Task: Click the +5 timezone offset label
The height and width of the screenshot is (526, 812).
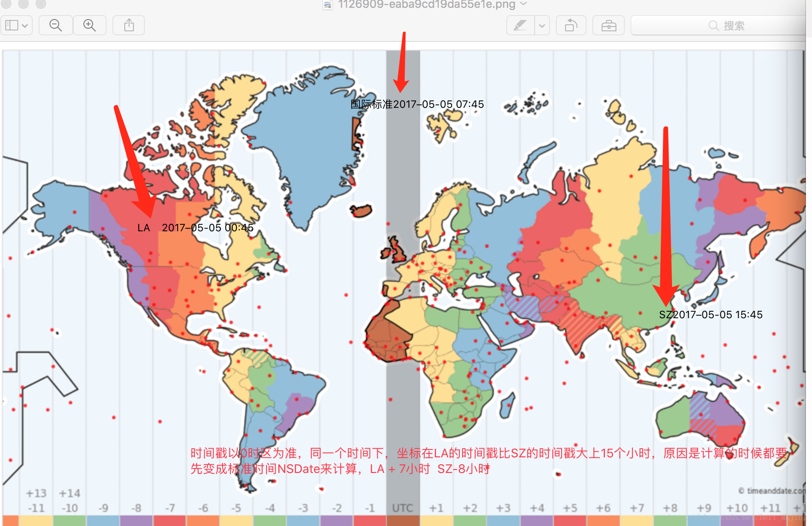Action: tap(570, 508)
